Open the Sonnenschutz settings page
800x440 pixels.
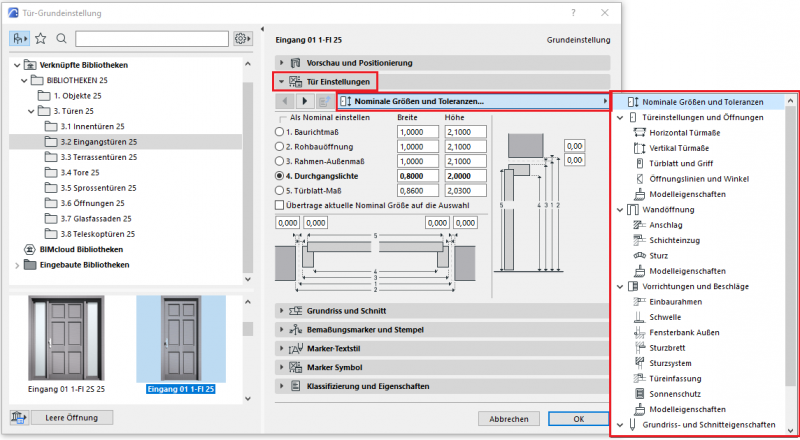(677, 393)
